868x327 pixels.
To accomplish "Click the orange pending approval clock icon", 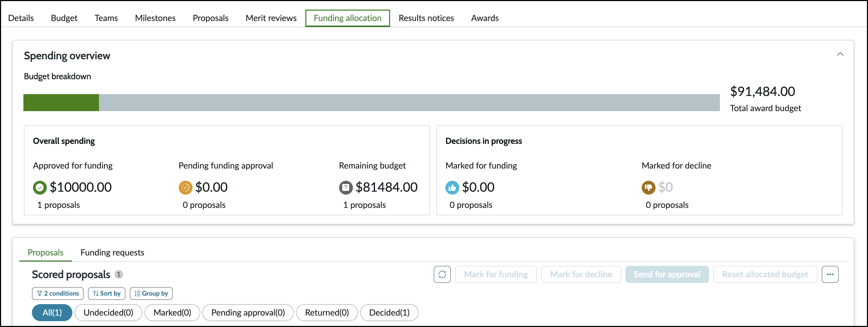I will (x=185, y=188).
